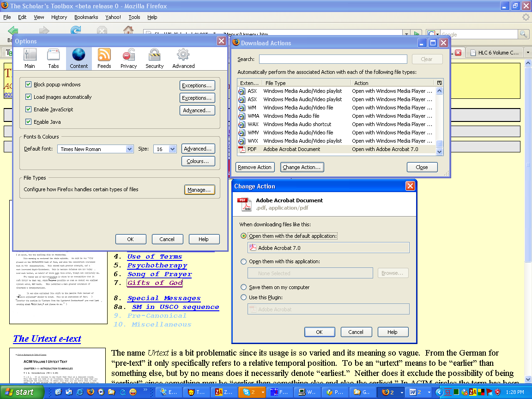The image size is (532, 399).
Task: Open the font Size dropdown
Action: [172, 149]
